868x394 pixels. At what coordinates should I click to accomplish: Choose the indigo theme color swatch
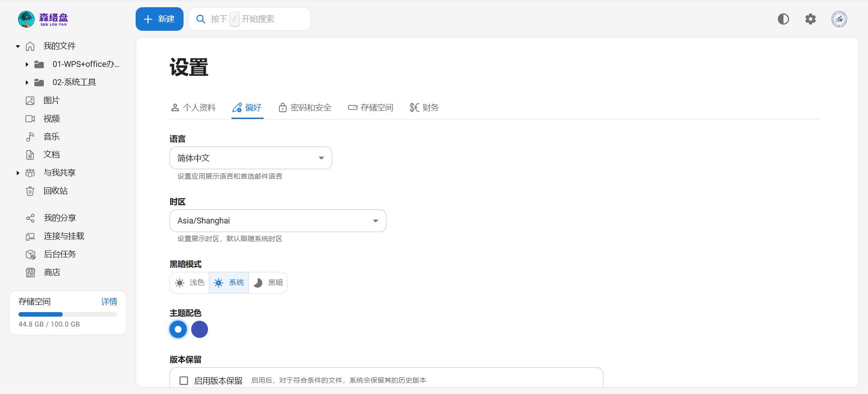coord(199,329)
